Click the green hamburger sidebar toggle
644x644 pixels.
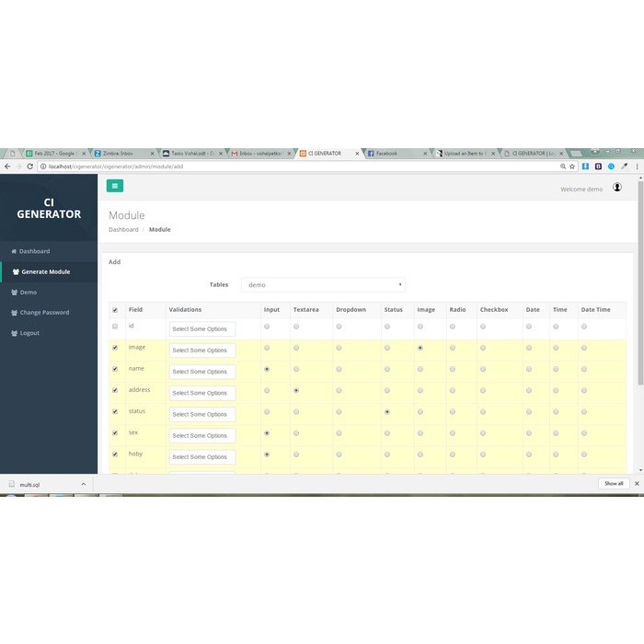pos(115,186)
